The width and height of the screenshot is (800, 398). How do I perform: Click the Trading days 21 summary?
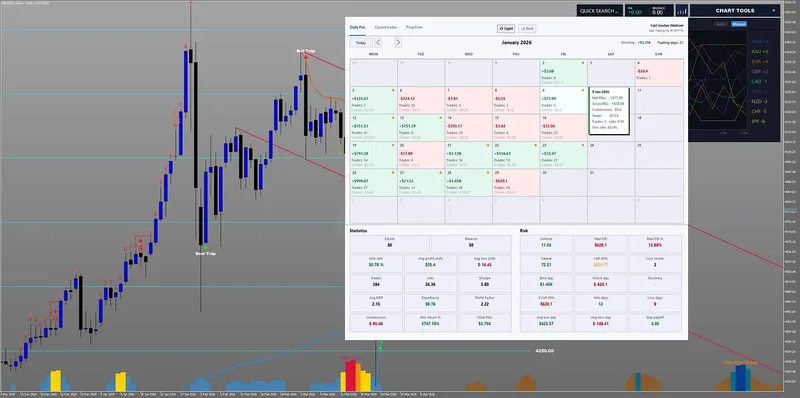point(670,43)
